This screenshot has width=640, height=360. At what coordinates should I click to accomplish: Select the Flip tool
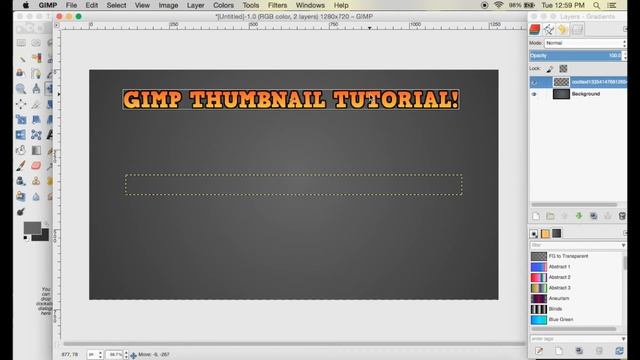click(x=21, y=134)
